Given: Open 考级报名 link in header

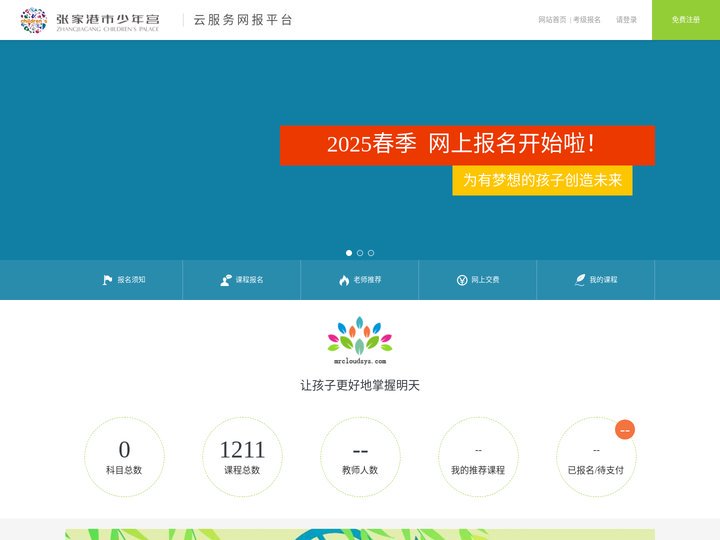Looking at the screenshot, I should 587,20.
